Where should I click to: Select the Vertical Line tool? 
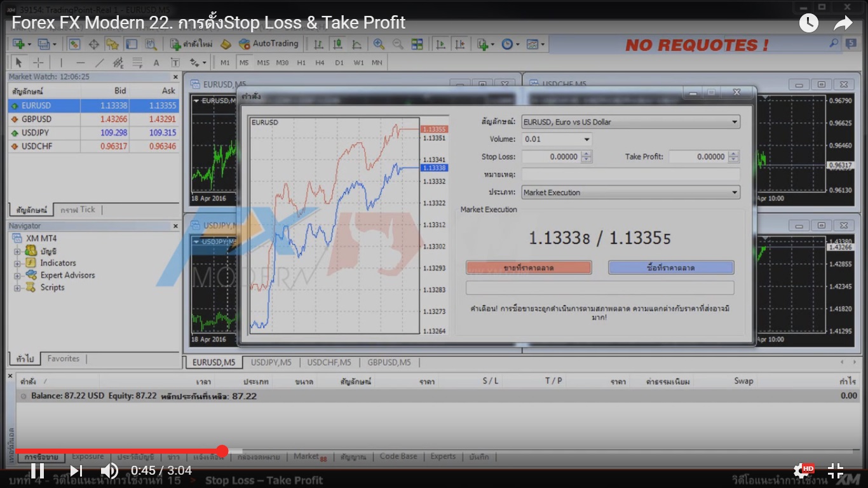pyautogui.click(x=61, y=62)
